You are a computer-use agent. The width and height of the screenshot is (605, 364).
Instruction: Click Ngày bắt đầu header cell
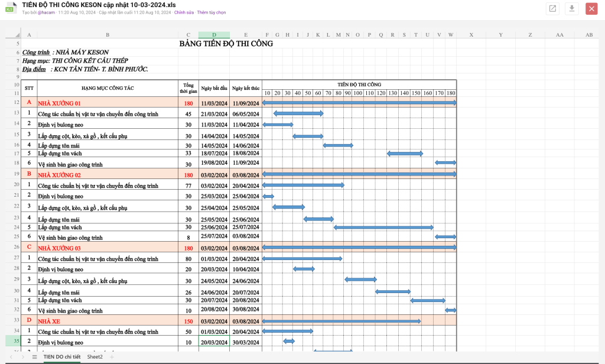pos(214,88)
